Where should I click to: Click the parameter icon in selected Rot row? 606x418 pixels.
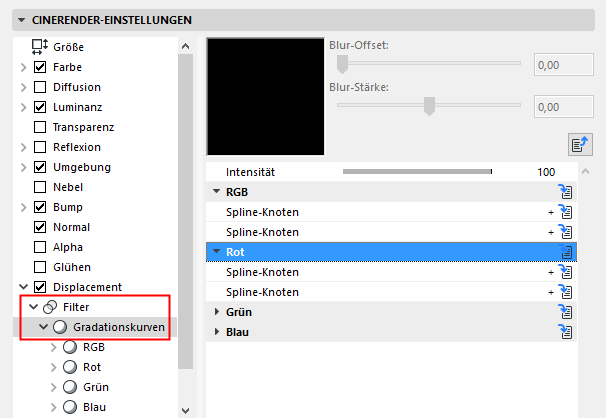(565, 252)
